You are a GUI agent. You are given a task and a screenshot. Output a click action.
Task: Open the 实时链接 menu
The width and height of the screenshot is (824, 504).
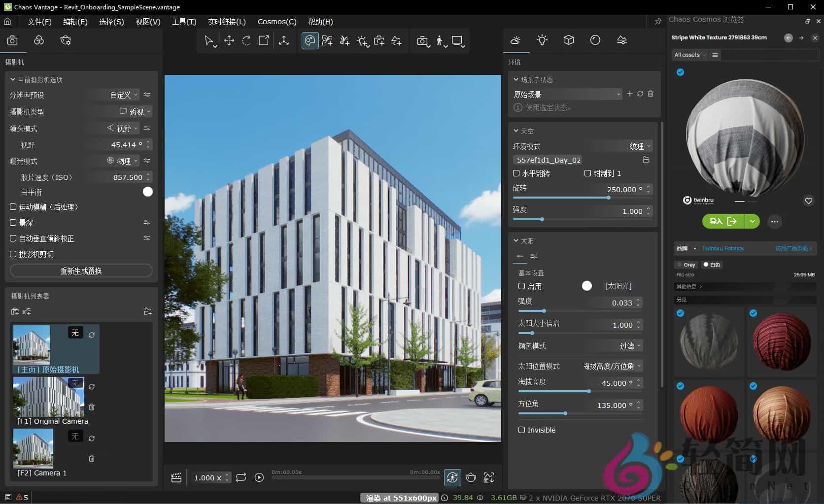pyautogui.click(x=227, y=21)
